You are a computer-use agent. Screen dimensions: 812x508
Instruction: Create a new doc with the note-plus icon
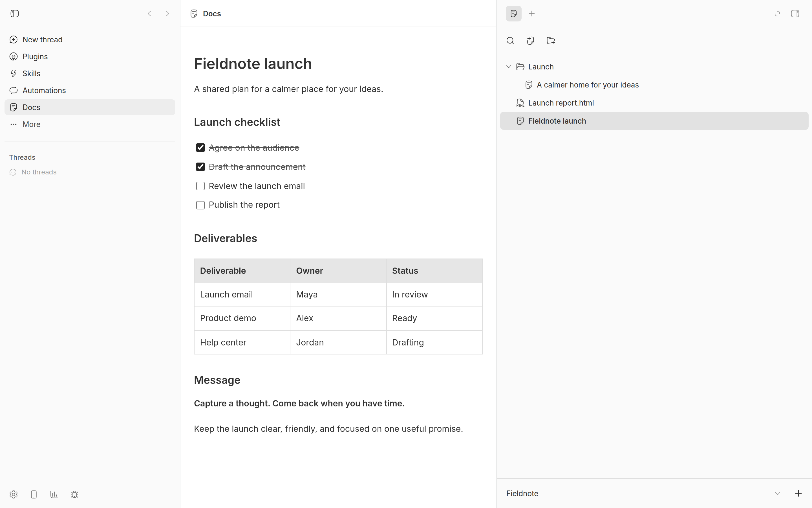click(531, 41)
